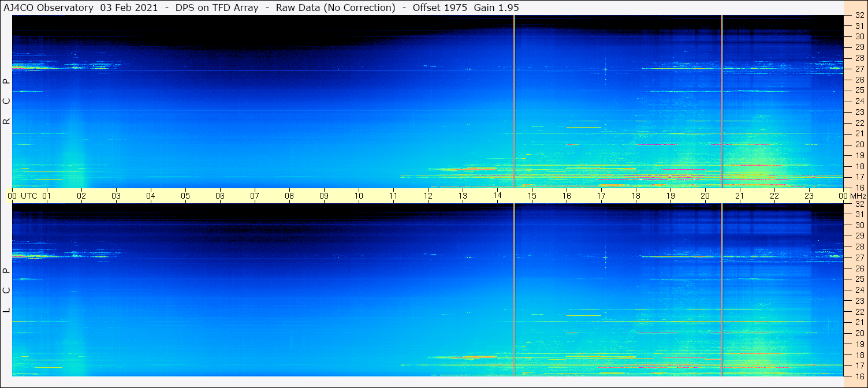868x388 pixels.
Task: Select the 06 hour label on UTC axis
Action: click(x=220, y=196)
